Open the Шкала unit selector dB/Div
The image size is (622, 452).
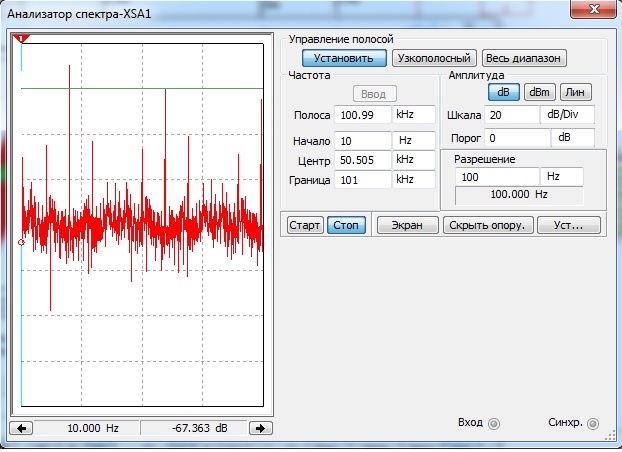pos(567,115)
